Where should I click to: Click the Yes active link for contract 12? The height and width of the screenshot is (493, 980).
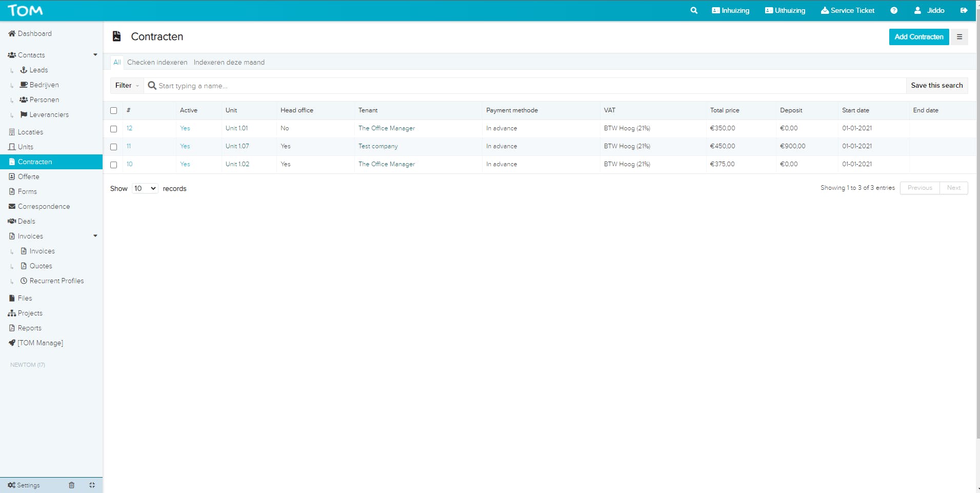pyautogui.click(x=185, y=128)
